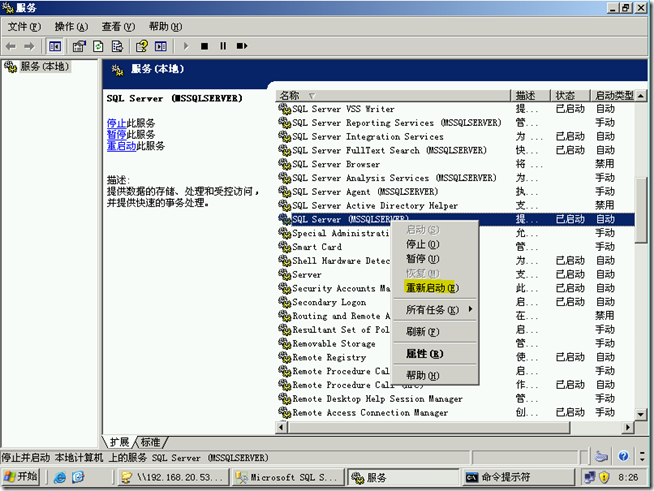Switch to \\192.168.20.53 taskbar window
Image resolution: width=654 pixels, height=491 pixels.
coord(173,477)
